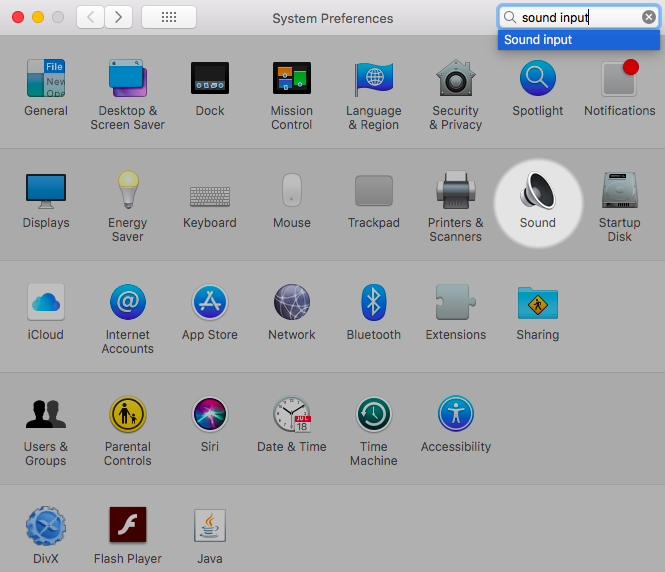
Task: Open Extensions puzzle-piece icon
Action: (x=455, y=302)
